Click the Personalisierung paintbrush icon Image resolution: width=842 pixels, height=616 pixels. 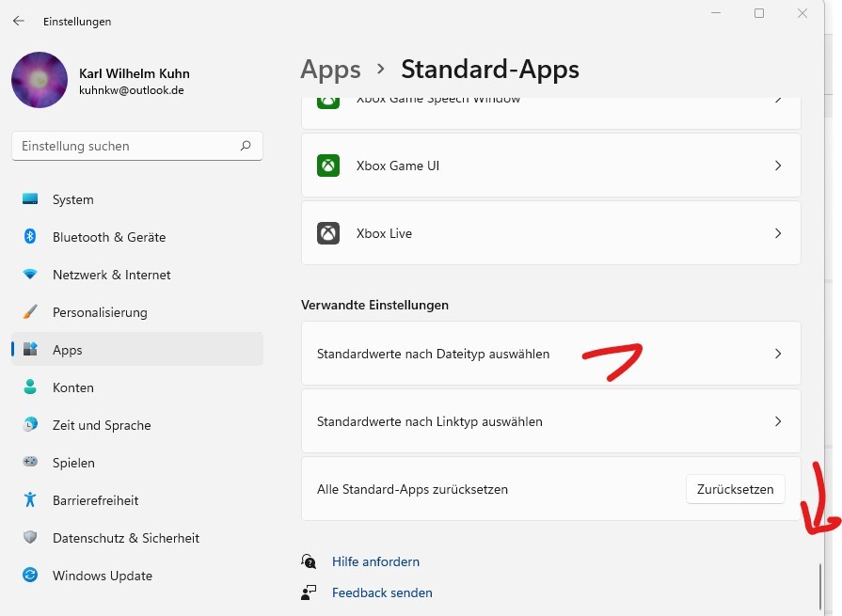coord(30,312)
